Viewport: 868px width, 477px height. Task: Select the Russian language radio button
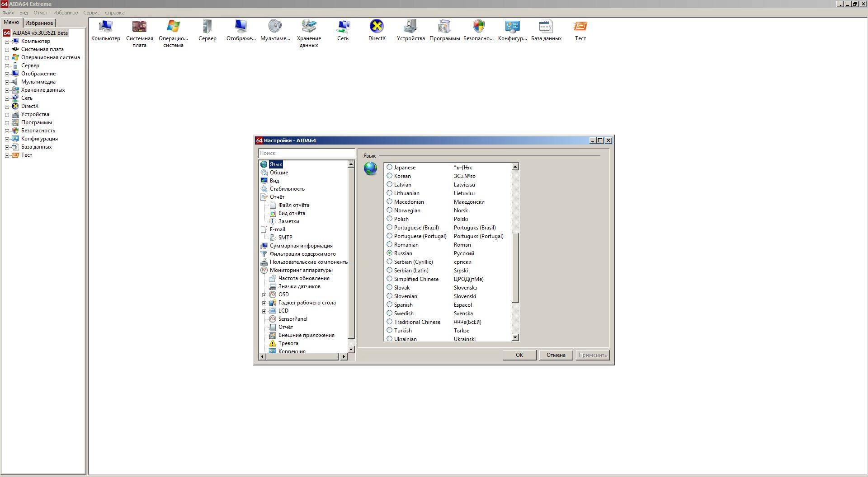[389, 253]
